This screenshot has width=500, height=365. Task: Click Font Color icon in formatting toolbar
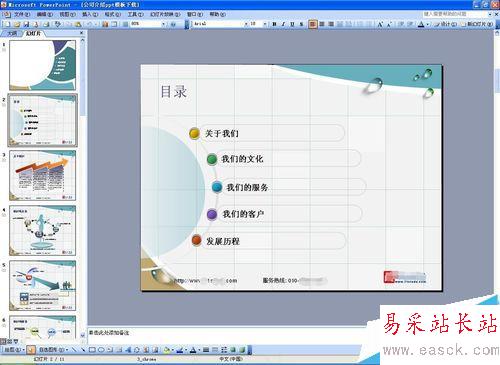(421, 24)
